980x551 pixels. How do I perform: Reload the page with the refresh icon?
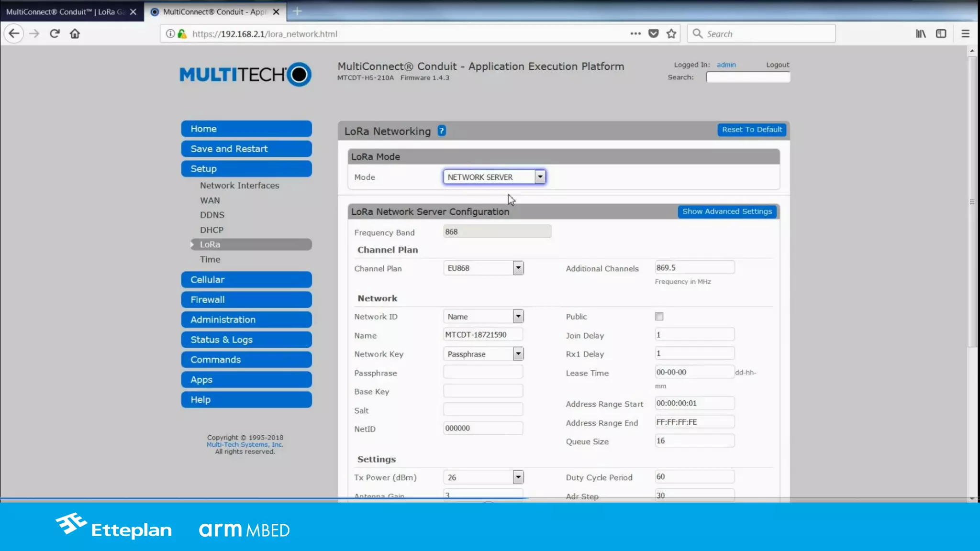pyautogui.click(x=55, y=33)
